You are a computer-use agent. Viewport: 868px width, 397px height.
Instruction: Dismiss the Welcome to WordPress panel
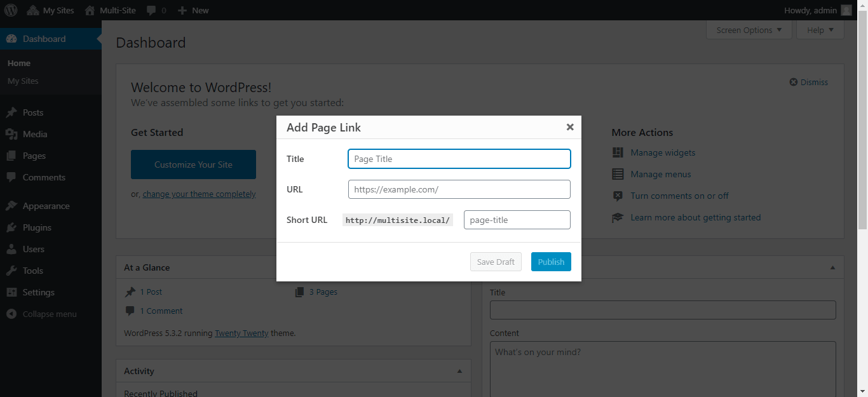pyautogui.click(x=809, y=82)
